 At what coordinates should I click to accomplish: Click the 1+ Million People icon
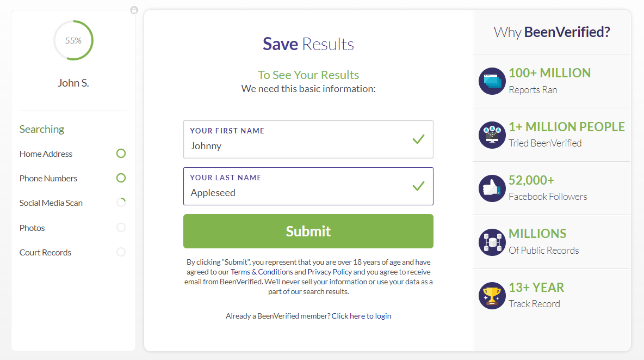point(492,135)
